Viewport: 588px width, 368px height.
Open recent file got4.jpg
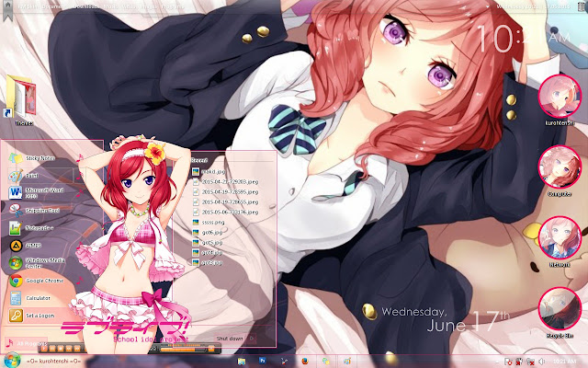click(208, 253)
